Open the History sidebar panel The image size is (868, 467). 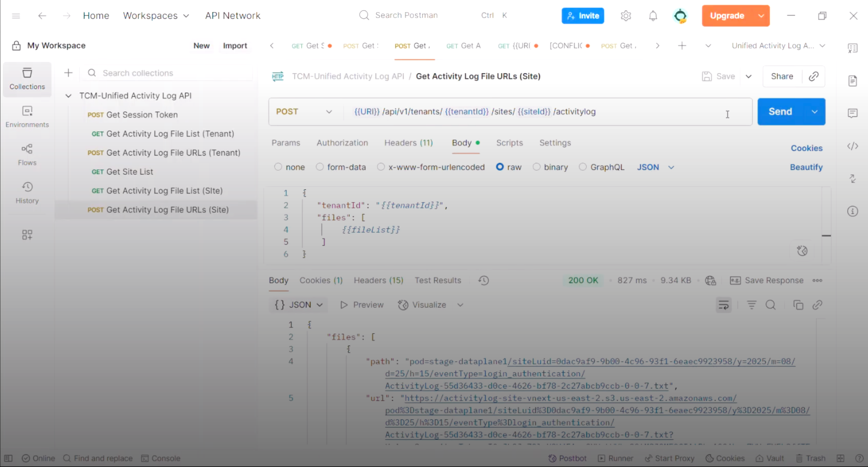[x=27, y=192]
